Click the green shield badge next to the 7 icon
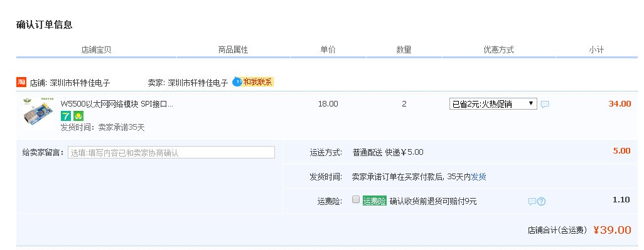This screenshot has height=250, width=644. pos(78,116)
